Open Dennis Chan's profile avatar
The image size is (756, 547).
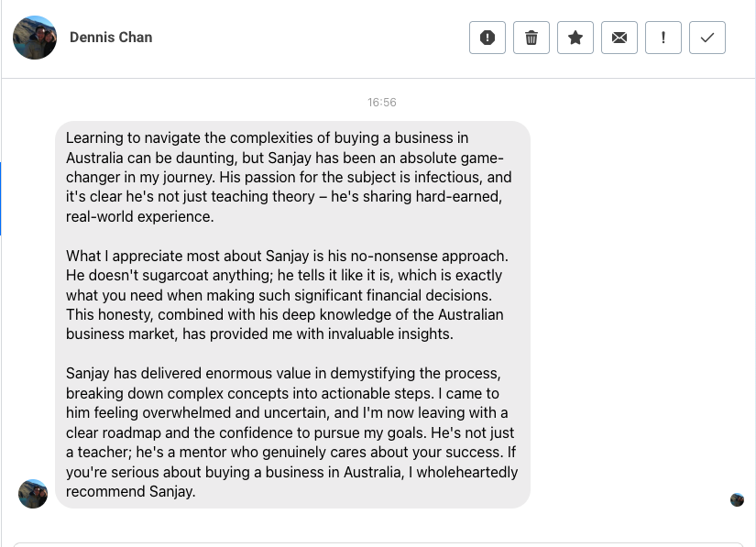point(34,38)
